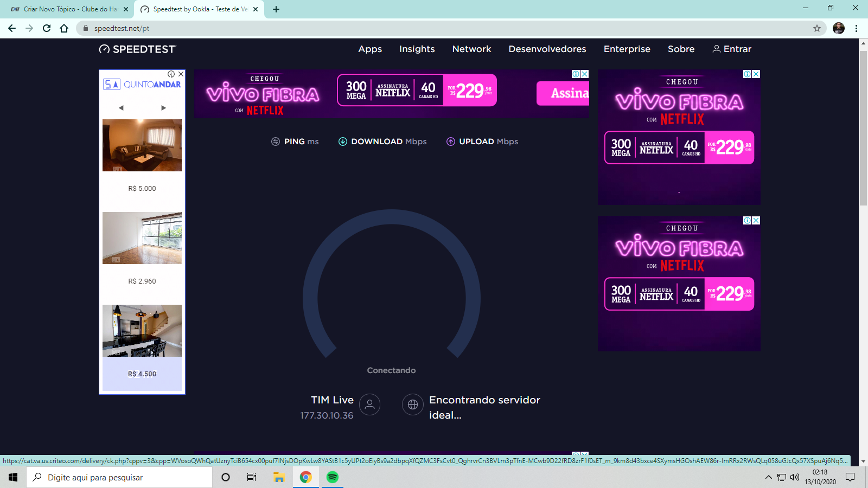Viewport: 868px width, 488px height.
Task: Click the PING ms indicator icon
Action: pos(276,142)
